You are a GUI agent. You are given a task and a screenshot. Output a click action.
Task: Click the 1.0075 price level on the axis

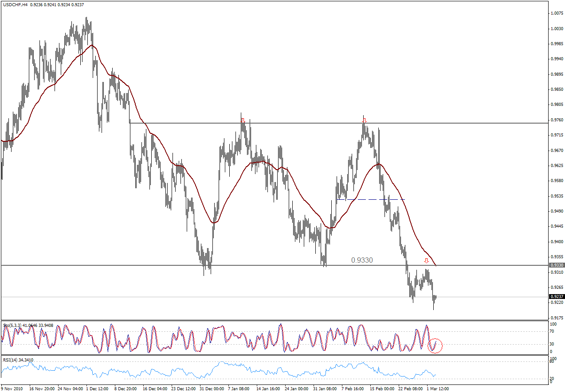(x=557, y=13)
